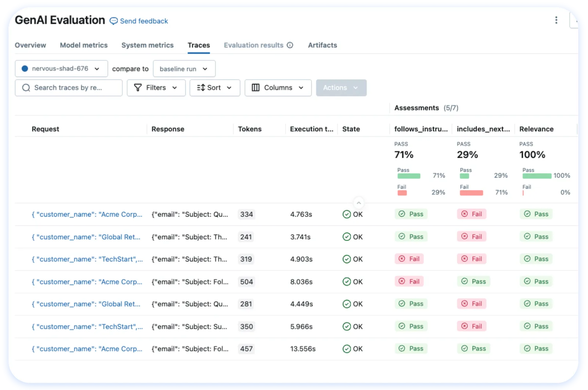The image size is (588, 390).
Task: Open Acme Corp request taking 13.556s
Action: pos(87,349)
